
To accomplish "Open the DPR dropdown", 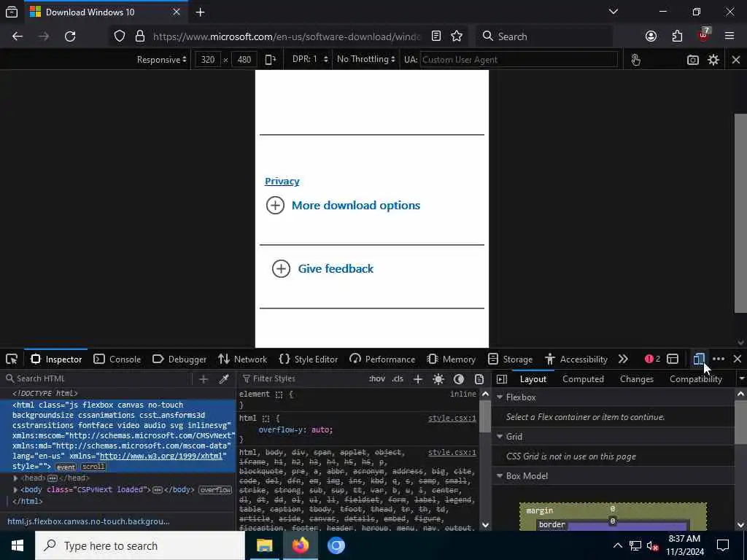I will click(310, 60).
